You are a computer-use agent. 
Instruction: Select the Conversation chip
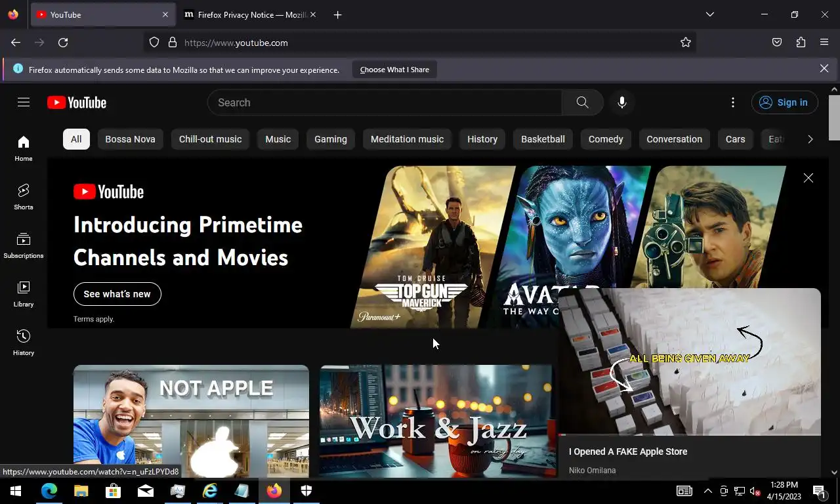(675, 139)
